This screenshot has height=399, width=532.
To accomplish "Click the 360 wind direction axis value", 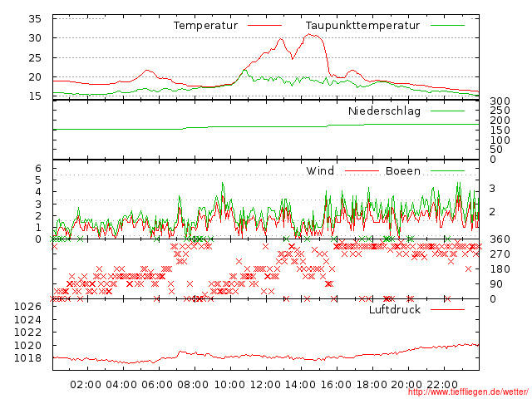I will (500, 239).
